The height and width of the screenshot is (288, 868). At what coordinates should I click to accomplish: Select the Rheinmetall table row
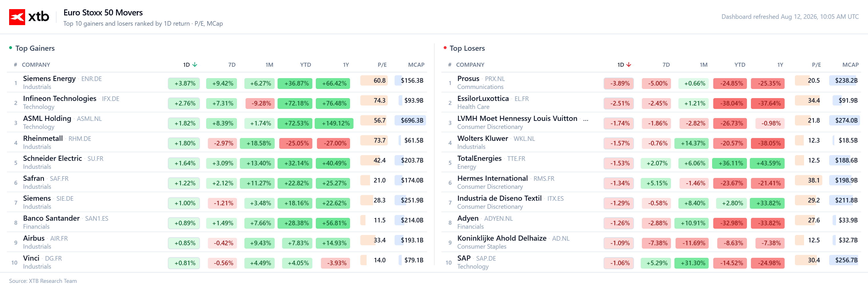[217, 142]
